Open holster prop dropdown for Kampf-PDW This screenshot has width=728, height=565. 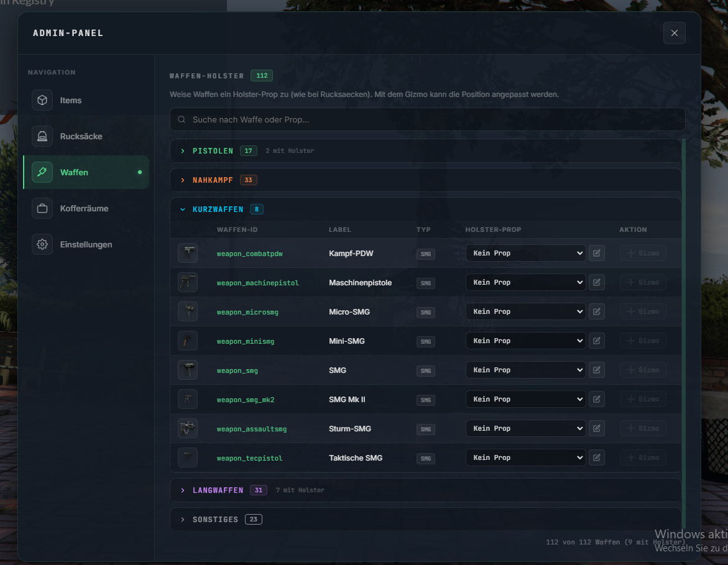click(525, 253)
